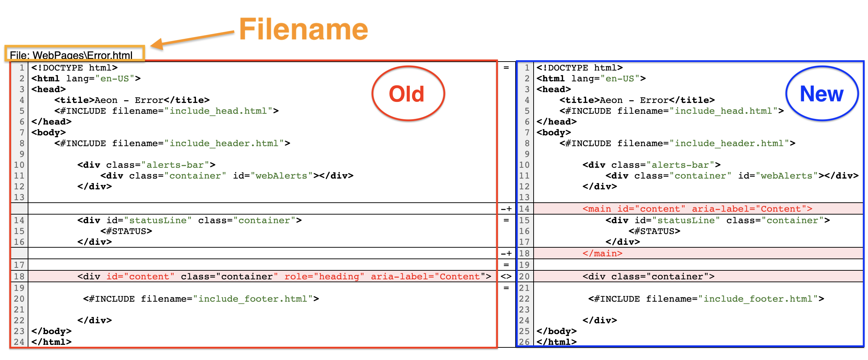Click the "-+" marker beside the closing main tag
The height and width of the screenshot is (360, 868).
point(506,253)
